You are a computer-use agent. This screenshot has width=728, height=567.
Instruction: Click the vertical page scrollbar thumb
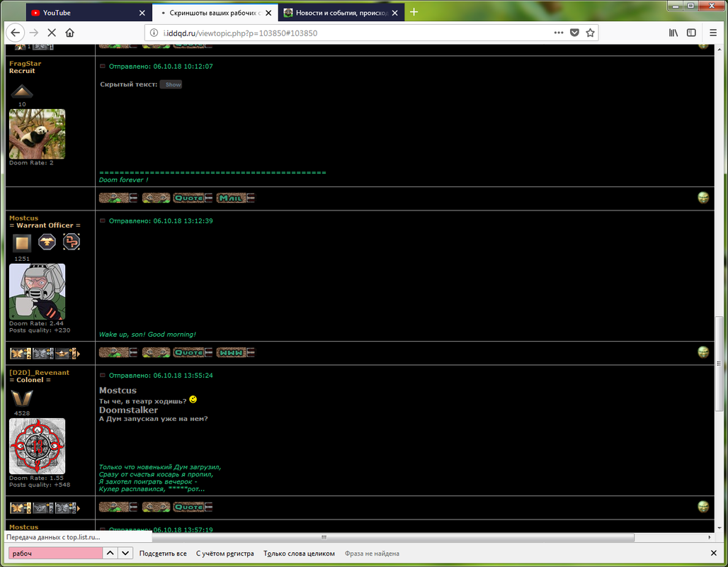tap(719, 364)
